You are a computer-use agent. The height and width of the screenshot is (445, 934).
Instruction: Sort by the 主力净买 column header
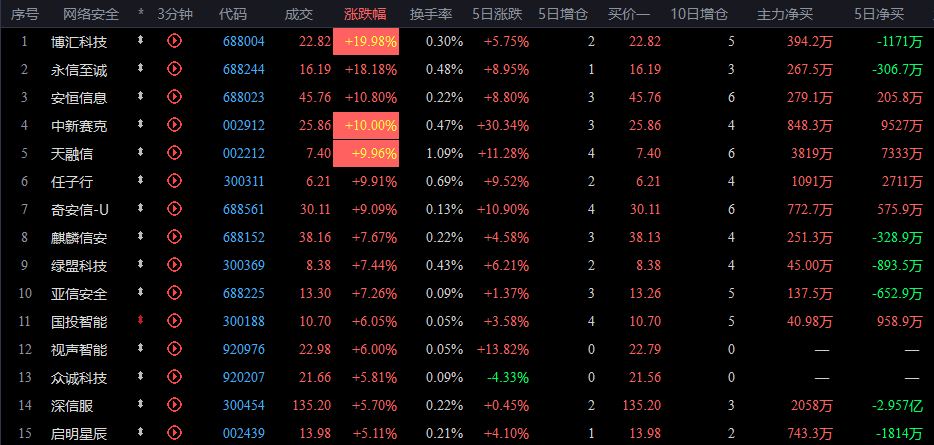click(x=784, y=14)
